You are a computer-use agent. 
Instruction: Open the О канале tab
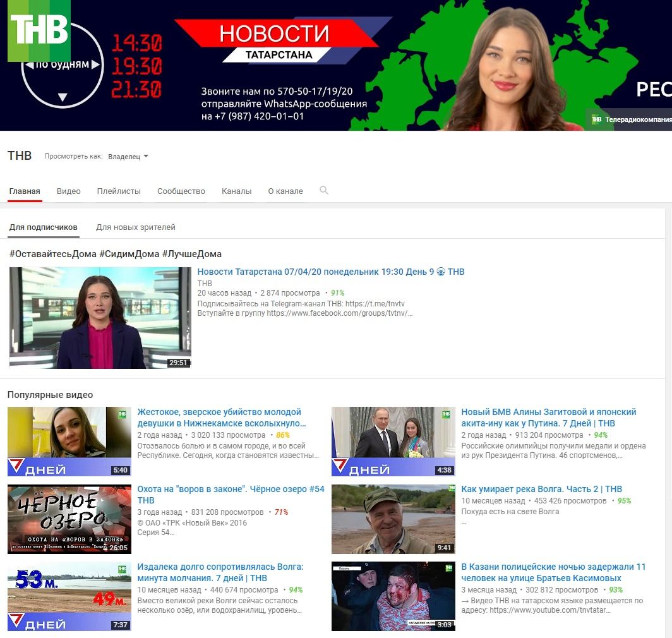285,191
